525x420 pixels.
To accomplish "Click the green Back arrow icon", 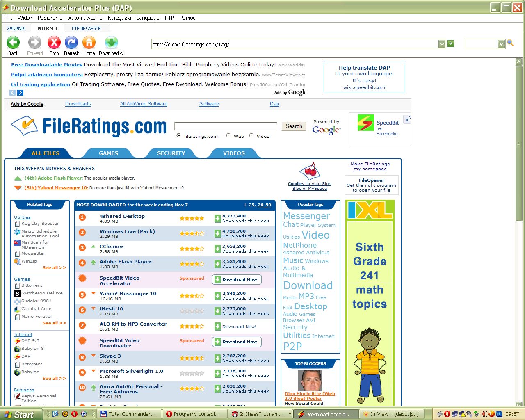I will [x=13, y=43].
